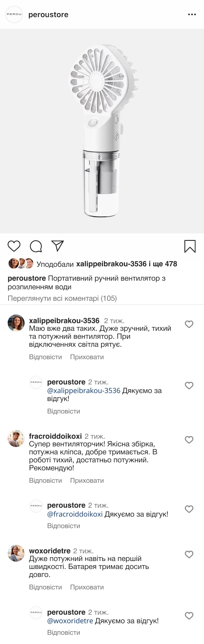Screen dimensions: 204x644
Task: Like the post with the heart icon
Action: coord(14,246)
